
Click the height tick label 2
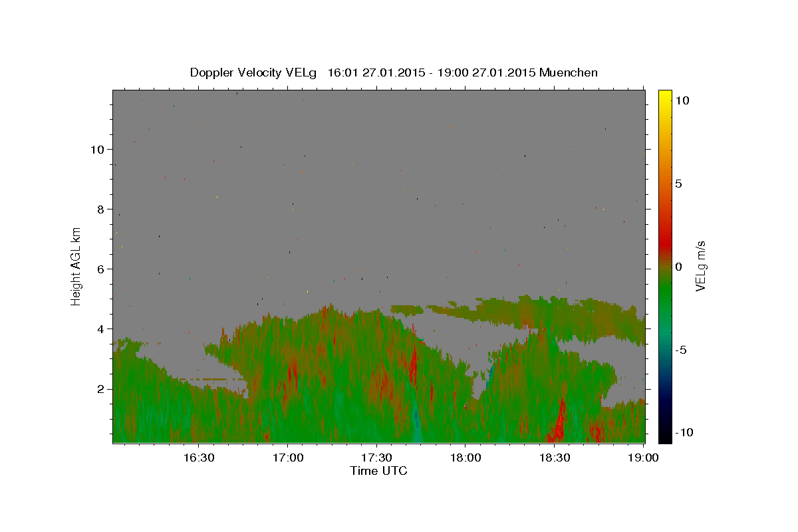100,388
